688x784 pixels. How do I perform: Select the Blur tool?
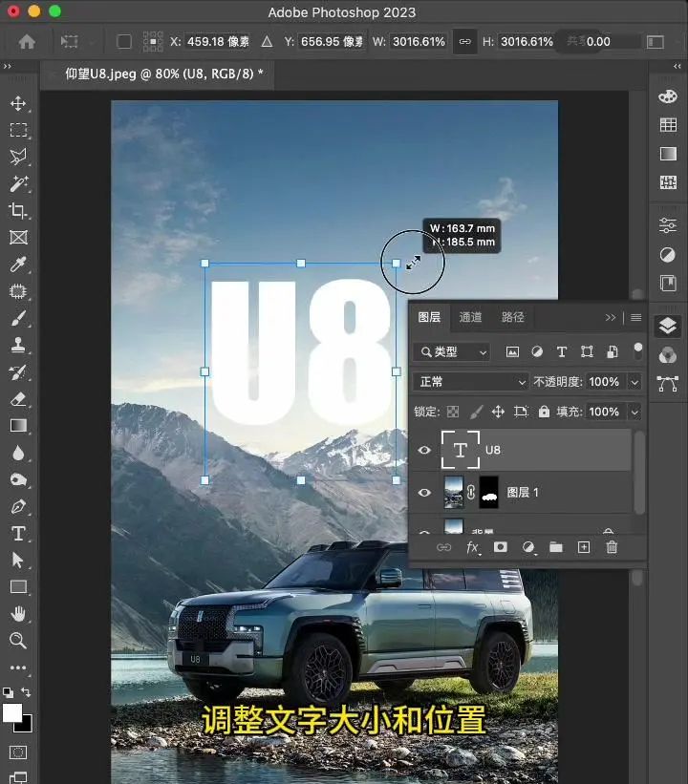[x=18, y=453]
